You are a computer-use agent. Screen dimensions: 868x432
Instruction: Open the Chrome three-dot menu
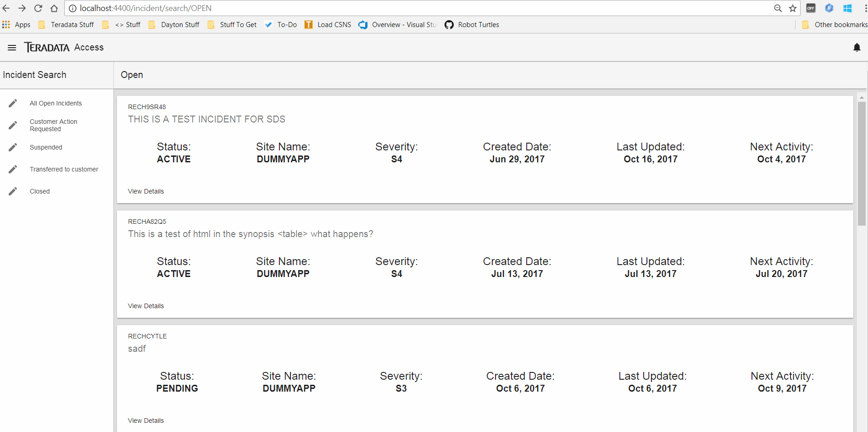[865, 8]
